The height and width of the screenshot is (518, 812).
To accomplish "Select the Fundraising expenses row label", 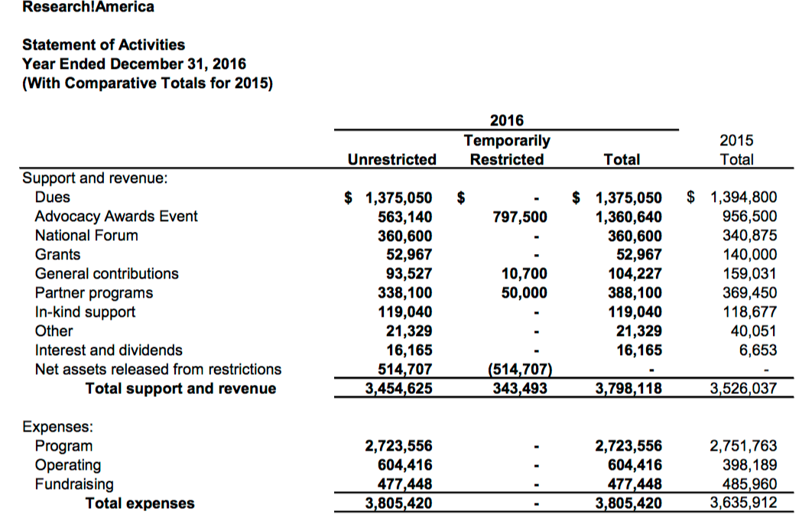I will point(74,484).
